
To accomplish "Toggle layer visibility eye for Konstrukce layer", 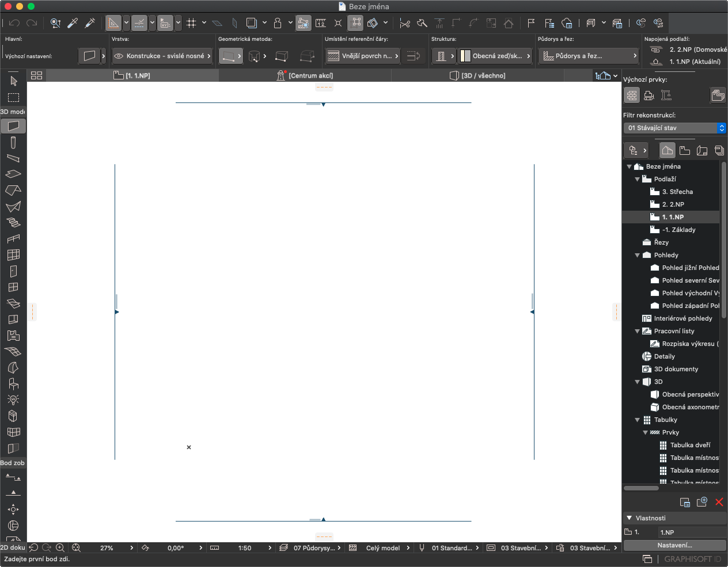I will tap(119, 56).
